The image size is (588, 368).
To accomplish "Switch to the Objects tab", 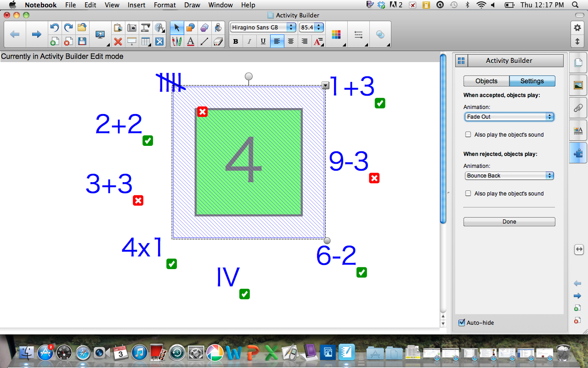I will coord(486,80).
